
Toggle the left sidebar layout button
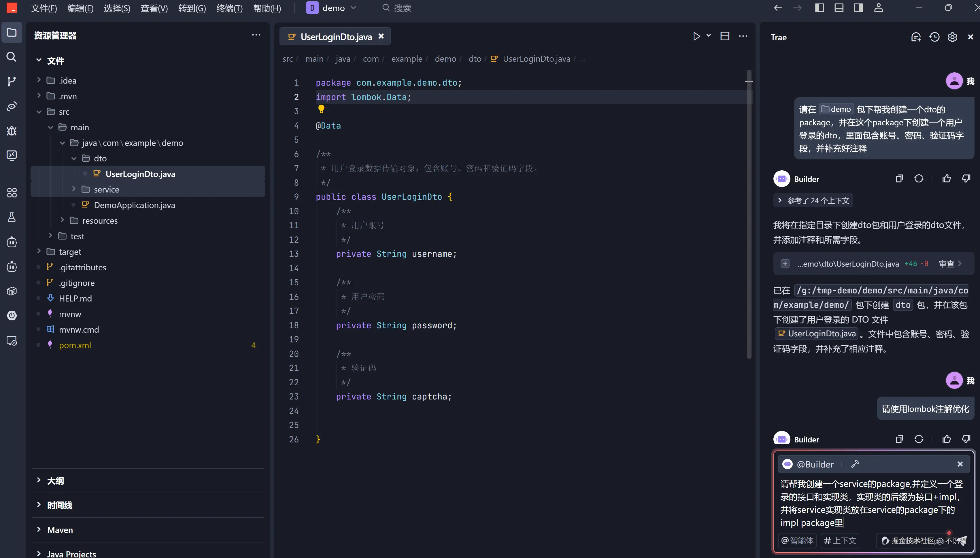819,8
